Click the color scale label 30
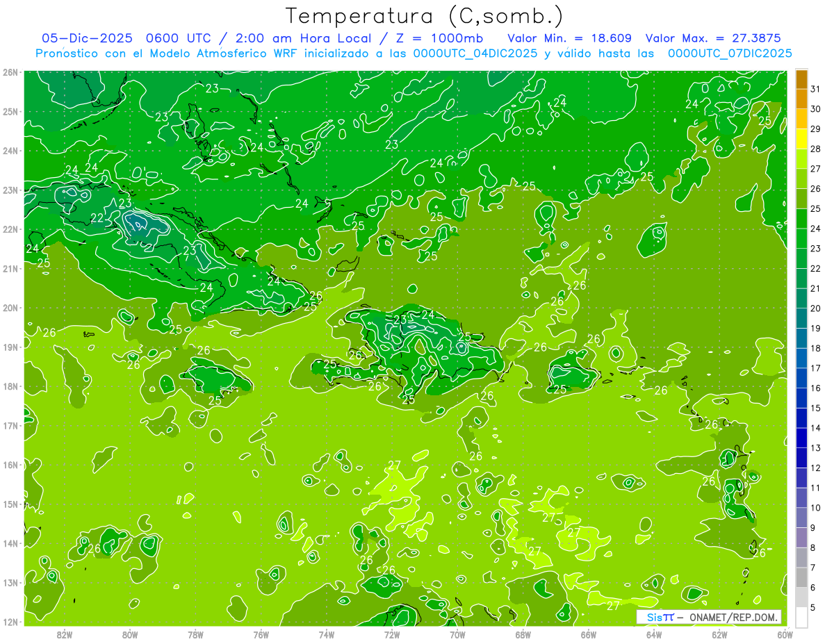 tap(815, 109)
